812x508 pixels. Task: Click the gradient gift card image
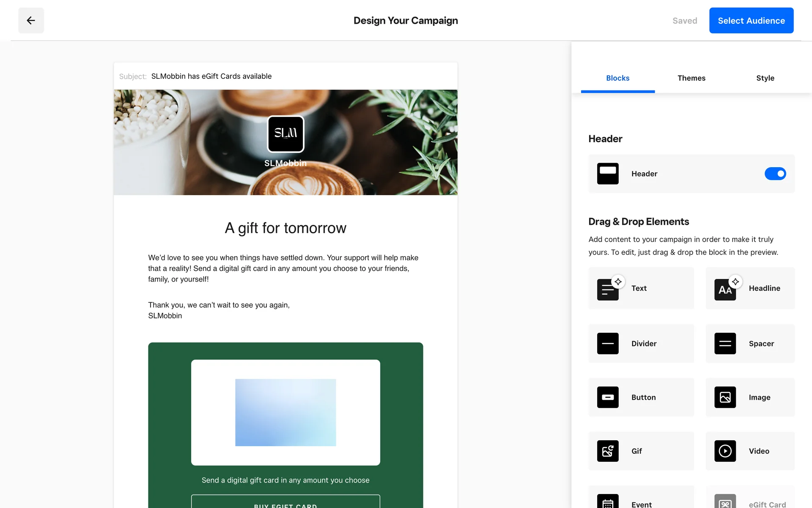pyautogui.click(x=285, y=412)
